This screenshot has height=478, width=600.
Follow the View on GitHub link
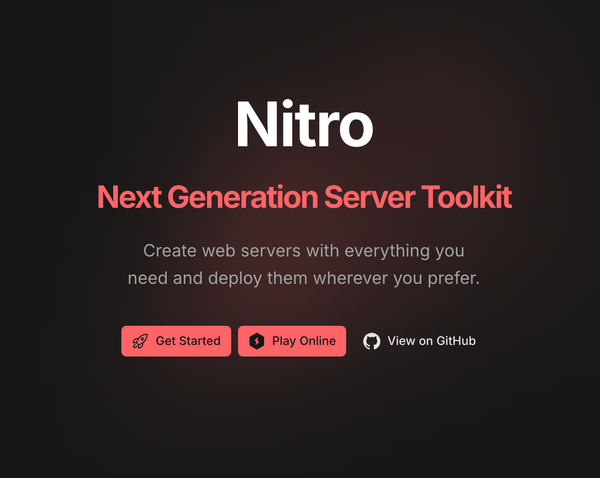419,341
